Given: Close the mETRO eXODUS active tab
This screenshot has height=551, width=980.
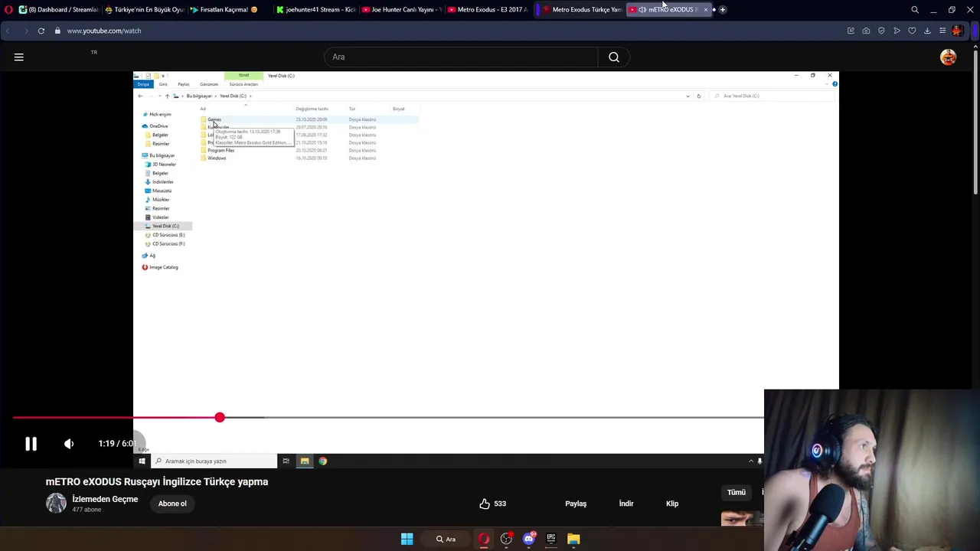Looking at the screenshot, I should click(705, 9).
